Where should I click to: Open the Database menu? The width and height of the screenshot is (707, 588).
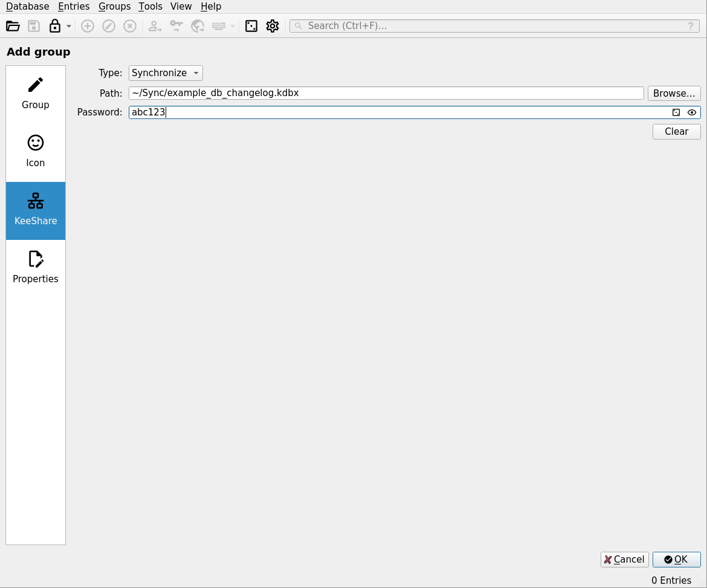tap(27, 6)
